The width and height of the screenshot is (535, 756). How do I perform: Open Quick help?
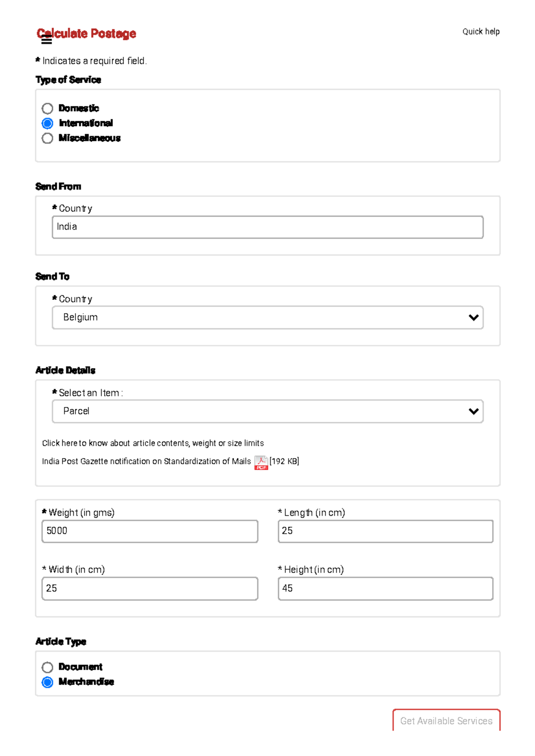(x=481, y=32)
